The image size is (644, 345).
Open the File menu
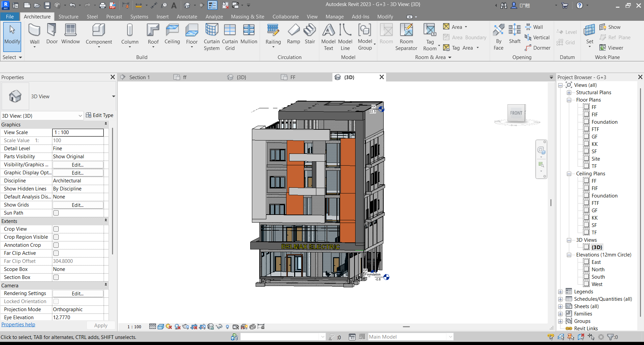tap(10, 17)
